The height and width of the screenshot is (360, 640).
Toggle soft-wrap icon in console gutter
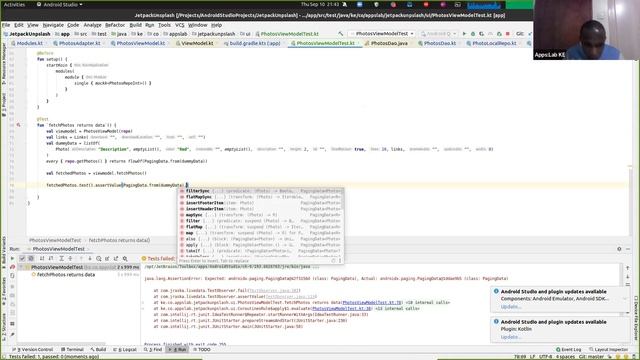point(628,284)
